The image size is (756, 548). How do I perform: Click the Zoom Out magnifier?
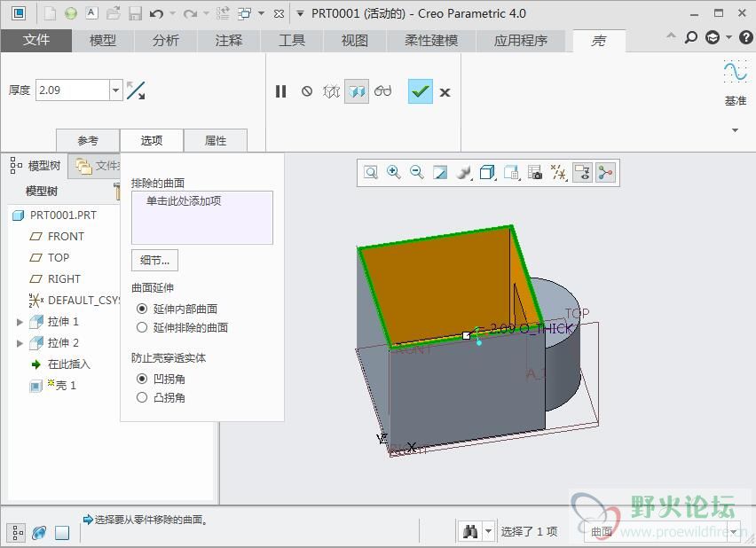click(417, 173)
